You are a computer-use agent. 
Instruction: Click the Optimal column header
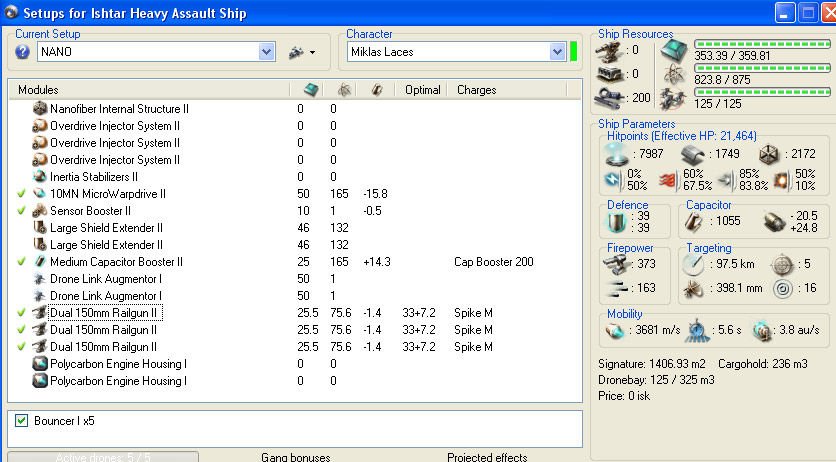(422, 89)
